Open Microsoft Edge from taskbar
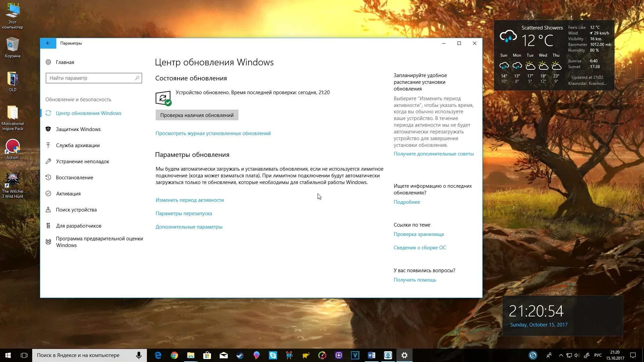 tap(158, 355)
